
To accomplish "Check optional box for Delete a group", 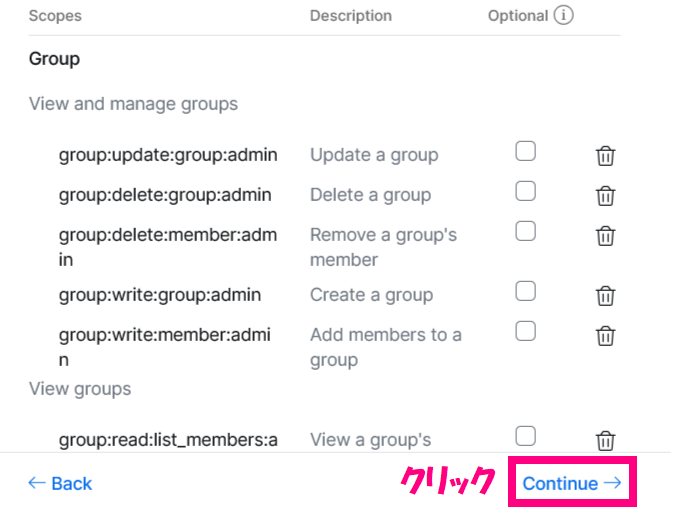I will point(525,191).
